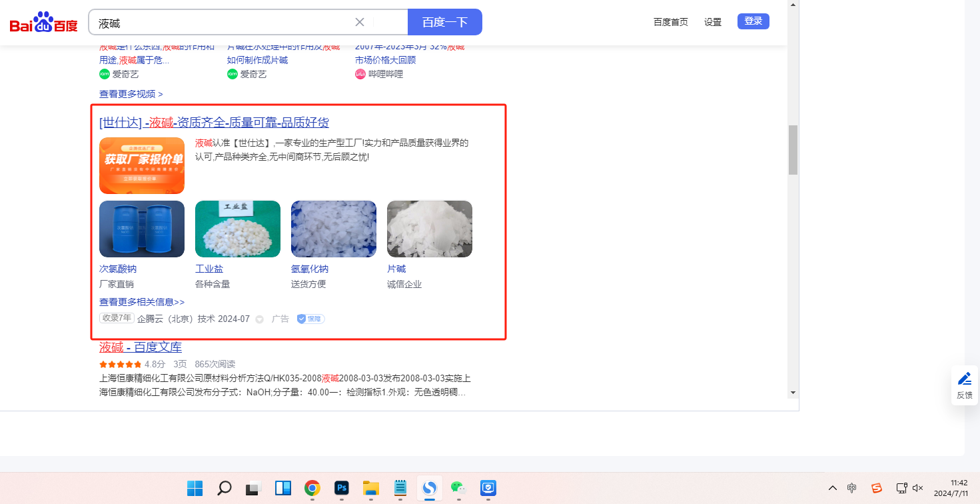
Task: Click the 各种含量 caption
Action: [x=213, y=284]
